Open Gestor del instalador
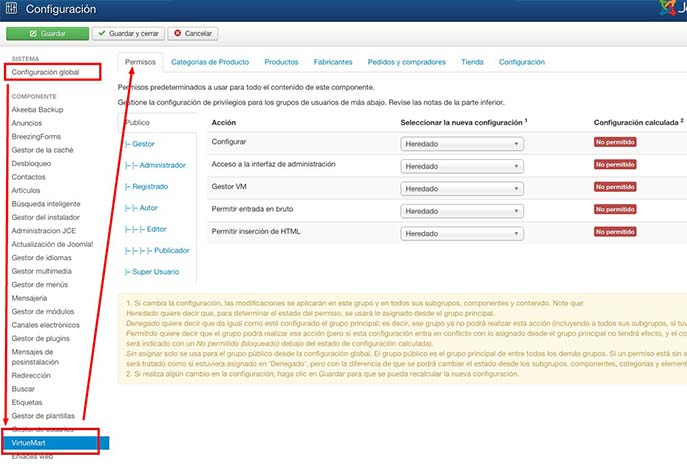The image size is (687, 466). [x=46, y=217]
